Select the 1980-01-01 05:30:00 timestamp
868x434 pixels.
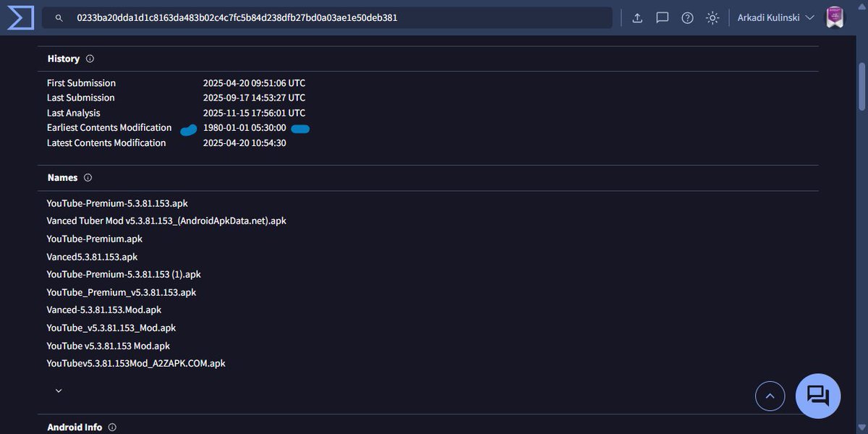(244, 128)
